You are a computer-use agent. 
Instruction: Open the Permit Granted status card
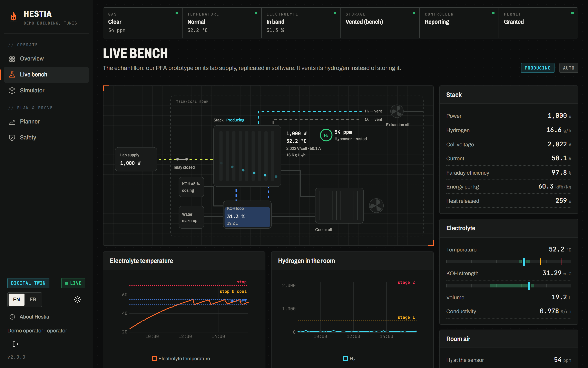(x=538, y=23)
